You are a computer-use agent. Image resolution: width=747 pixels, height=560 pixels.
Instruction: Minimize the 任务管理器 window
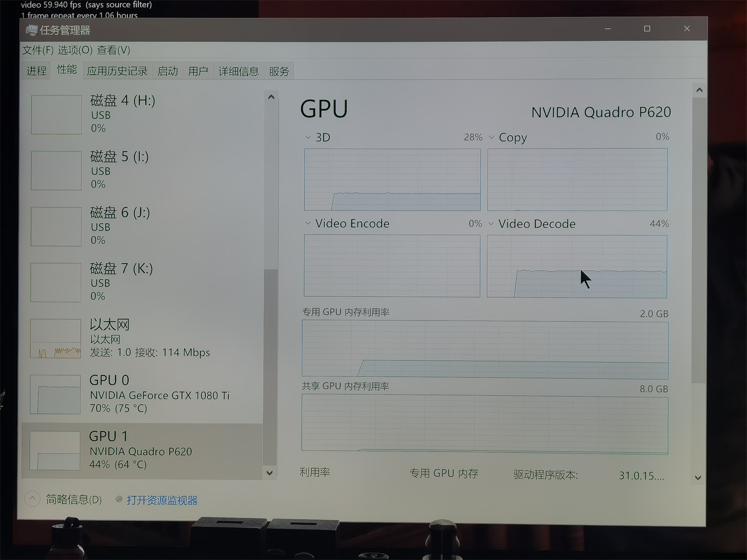click(x=608, y=29)
